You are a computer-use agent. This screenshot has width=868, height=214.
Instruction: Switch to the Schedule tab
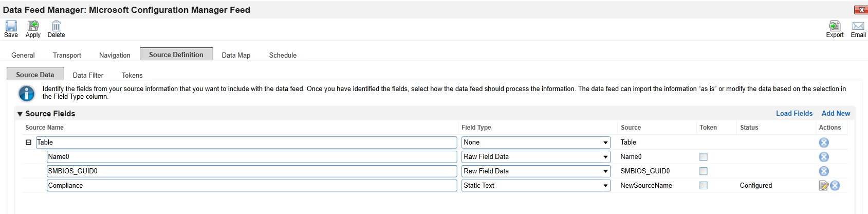(x=283, y=55)
